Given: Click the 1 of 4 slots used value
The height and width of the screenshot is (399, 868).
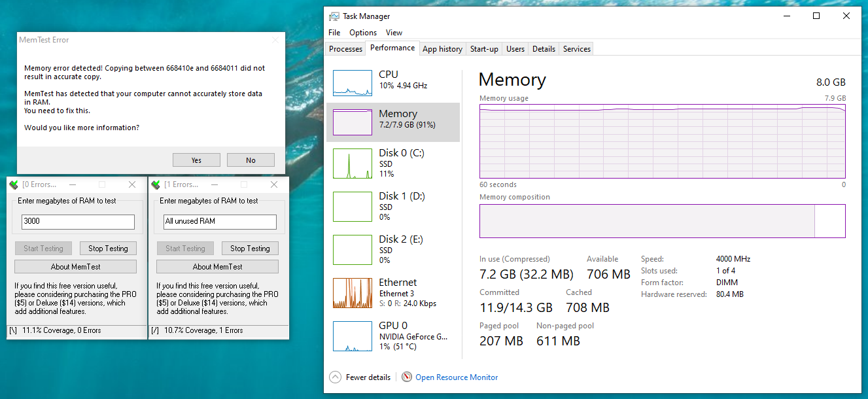Looking at the screenshot, I should (x=725, y=271).
